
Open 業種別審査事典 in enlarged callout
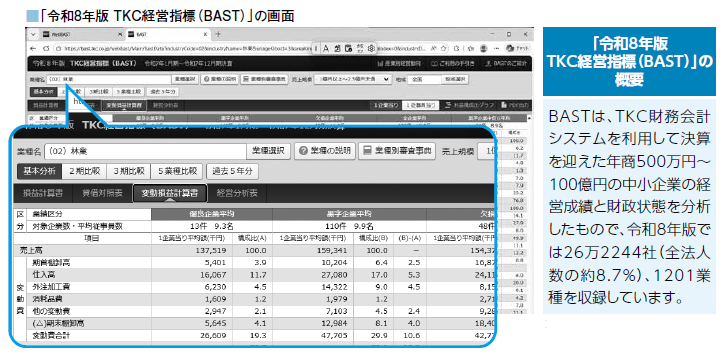click(x=397, y=151)
